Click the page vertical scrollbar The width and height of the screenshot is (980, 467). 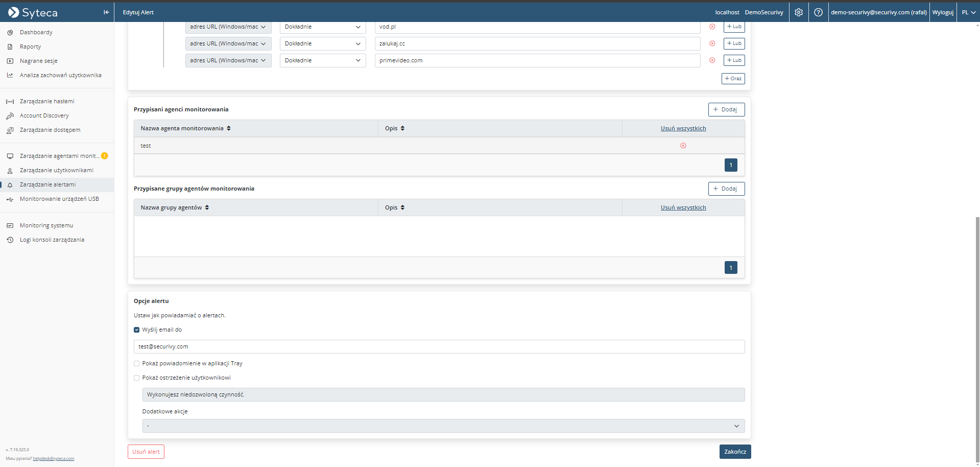tap(977, 337)
